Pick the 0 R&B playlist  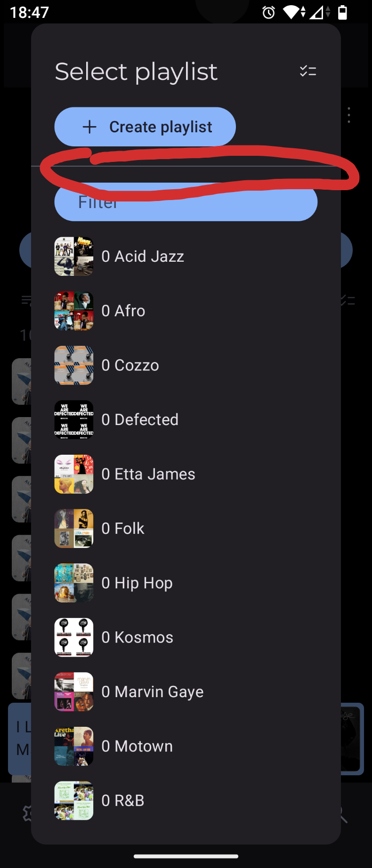pyautogui.click(x=123, y=801)
